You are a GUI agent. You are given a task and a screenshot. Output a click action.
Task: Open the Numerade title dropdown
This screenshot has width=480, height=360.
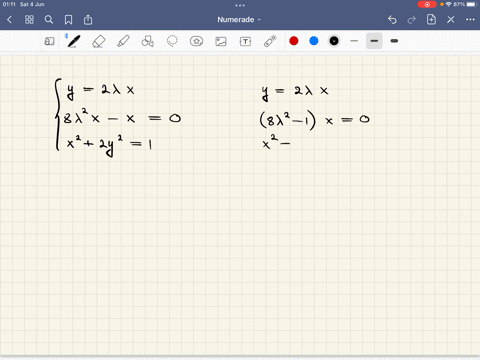click(239, 20)
